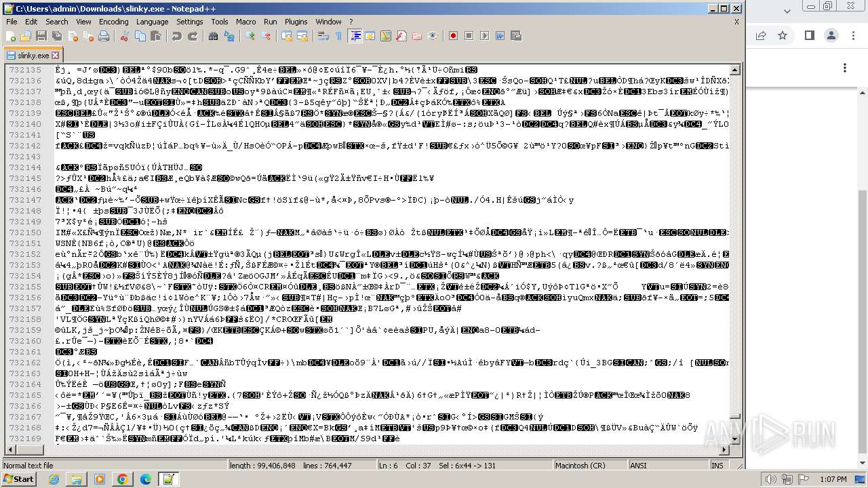Open the Plugins menu

(296, 22)
